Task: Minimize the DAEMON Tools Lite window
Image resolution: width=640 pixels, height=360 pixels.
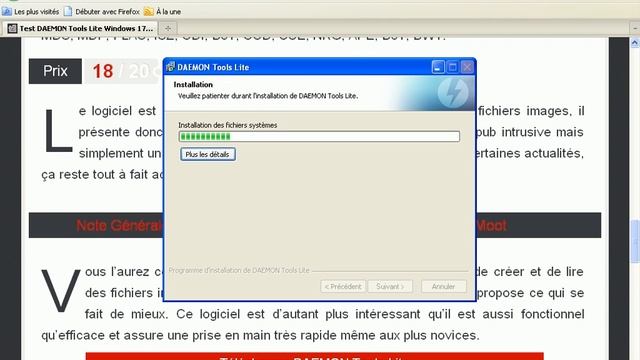Action: [438, 67]
